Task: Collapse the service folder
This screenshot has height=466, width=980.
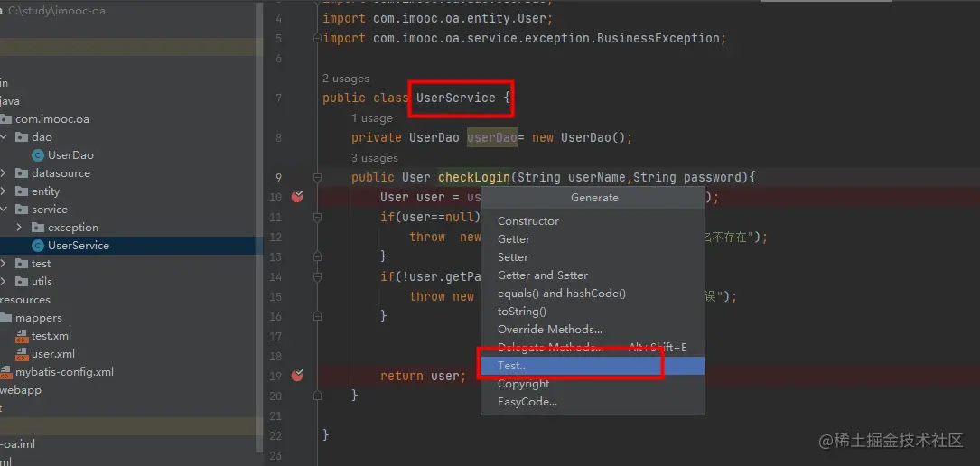Action: 3,210
